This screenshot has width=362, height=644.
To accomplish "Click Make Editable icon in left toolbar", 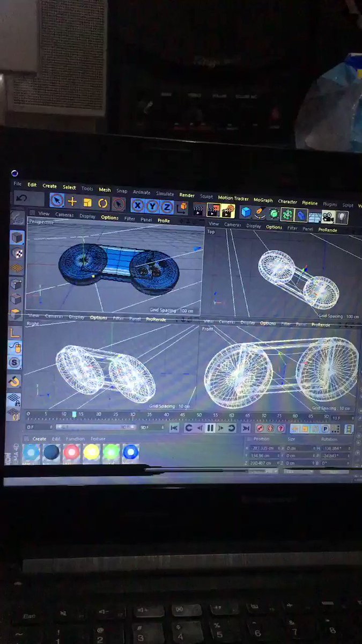I will [x=17, y=218].
